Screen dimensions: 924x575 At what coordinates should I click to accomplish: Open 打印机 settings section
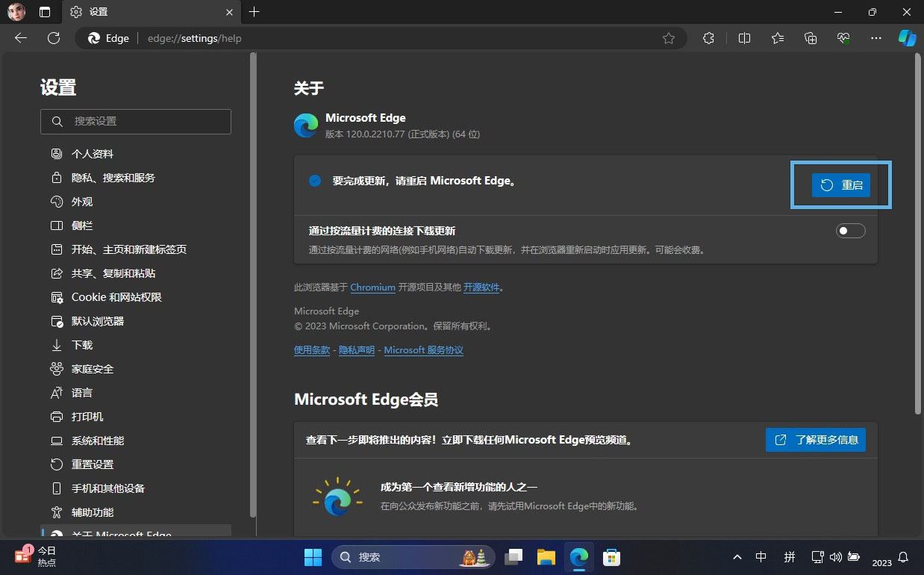(136, 417)
